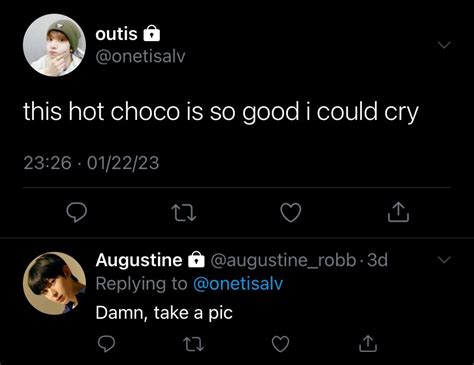Reply to Augustine's comment
This screenshot has height=365, width=474.
tap(106, 344)
